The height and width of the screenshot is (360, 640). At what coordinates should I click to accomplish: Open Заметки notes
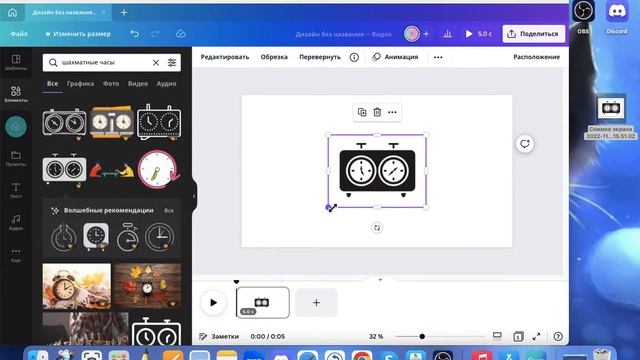pos(219,336)
